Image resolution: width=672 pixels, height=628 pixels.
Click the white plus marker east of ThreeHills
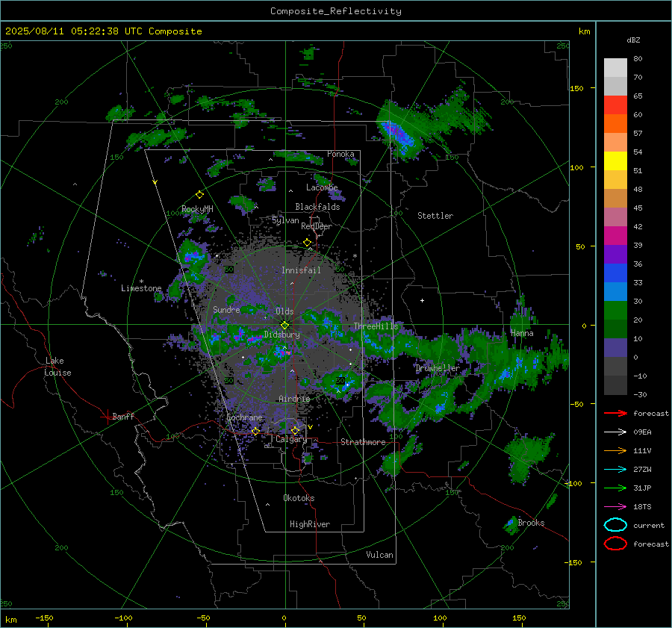tap(422, 300)
